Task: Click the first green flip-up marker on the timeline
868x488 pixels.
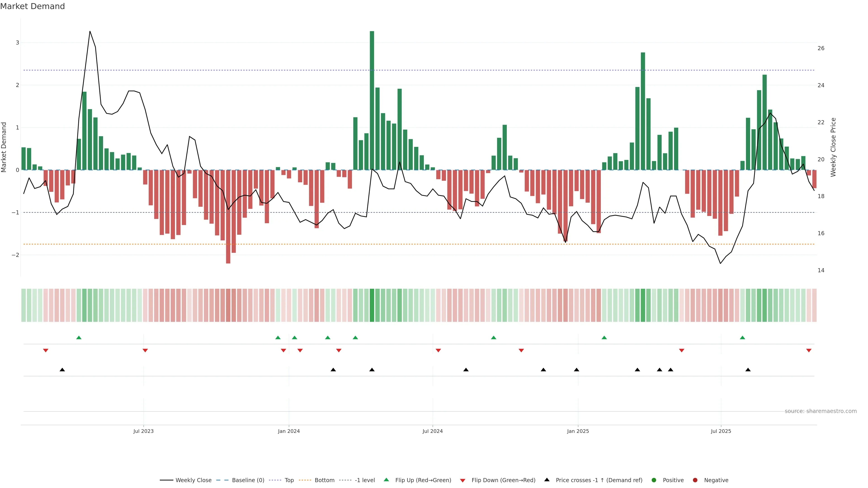Action: (x=79, y=338)
